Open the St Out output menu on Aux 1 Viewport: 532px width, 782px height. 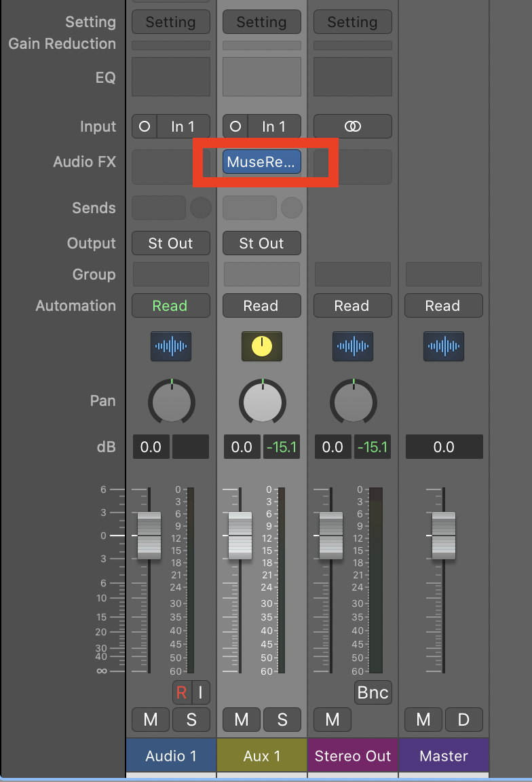click(261, 243)
